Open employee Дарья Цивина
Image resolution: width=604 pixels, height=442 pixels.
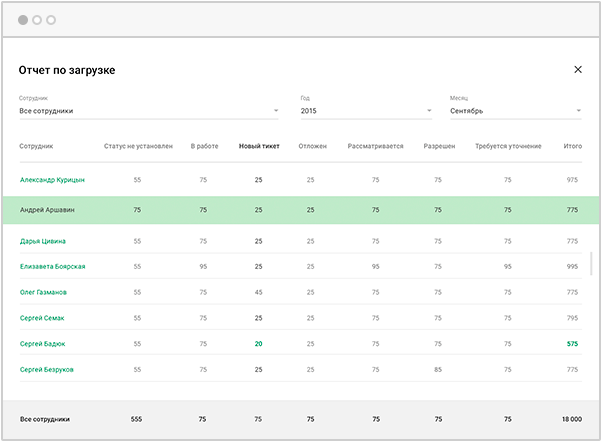pyautogui.click(x=43, y=241)
